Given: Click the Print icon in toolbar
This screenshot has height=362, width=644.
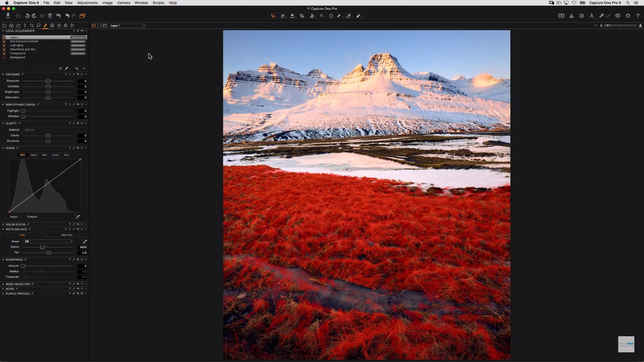Looking at the screenshot, I should coord(617,16).
